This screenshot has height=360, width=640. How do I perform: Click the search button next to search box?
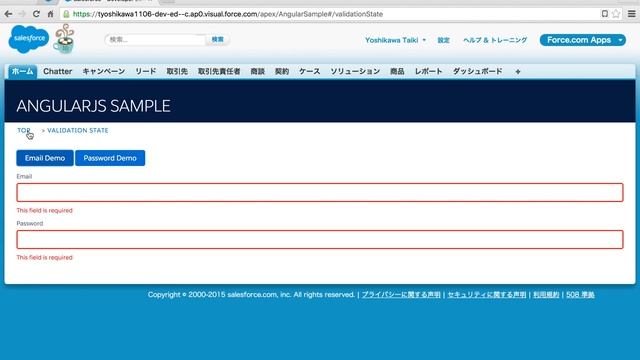(x=218, y=40)
